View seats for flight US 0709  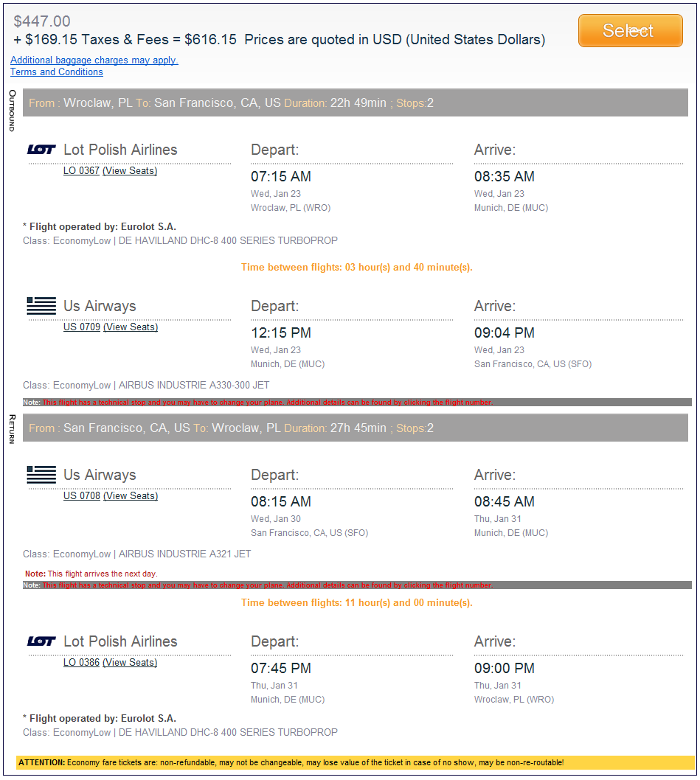(131, 327)
